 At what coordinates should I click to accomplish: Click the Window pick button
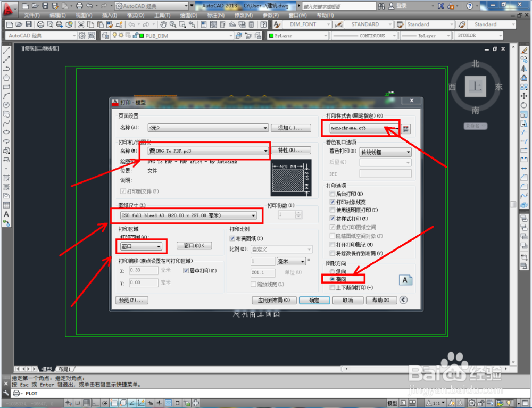click(x=194, y=246)
